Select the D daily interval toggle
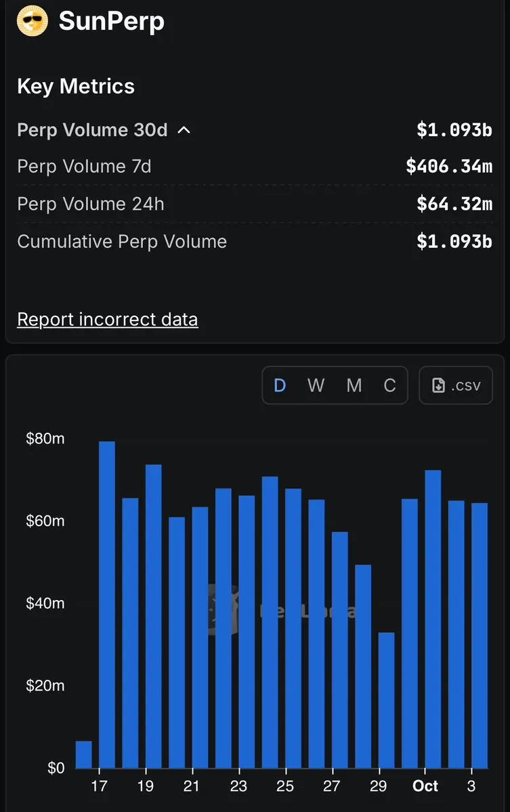 280,385
